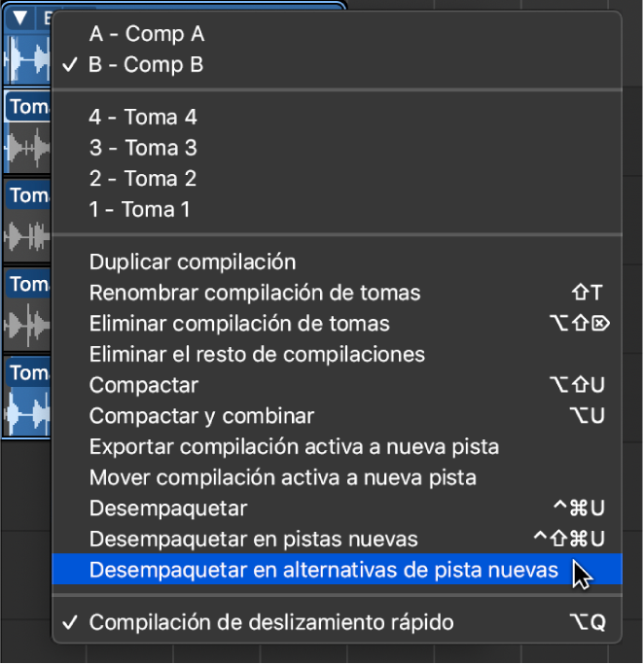Click Desempaquetar en pistas nuevas
Image resolution: width=644 pixels, height=665 pixels.
click(x=253, y=540)
